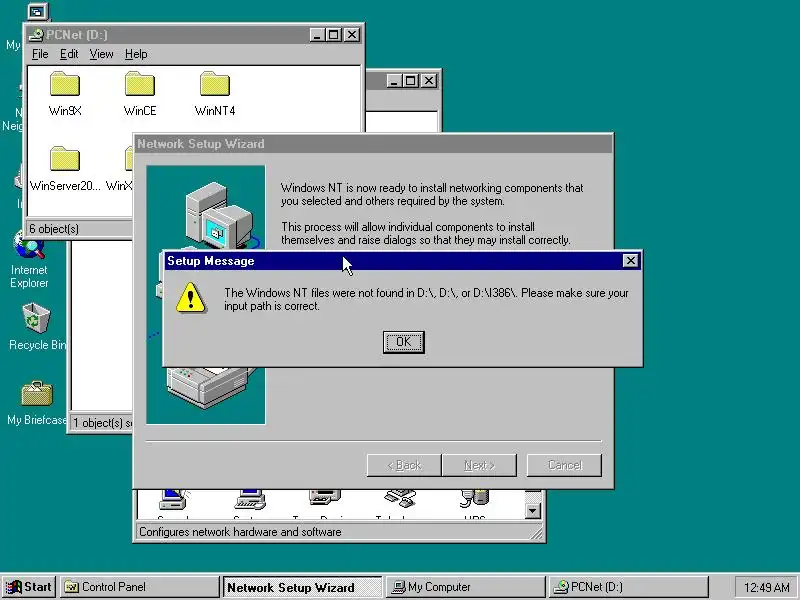Click the Next button in the Network Setup Wizard
The image size is (800, 600).
[479, 465]
